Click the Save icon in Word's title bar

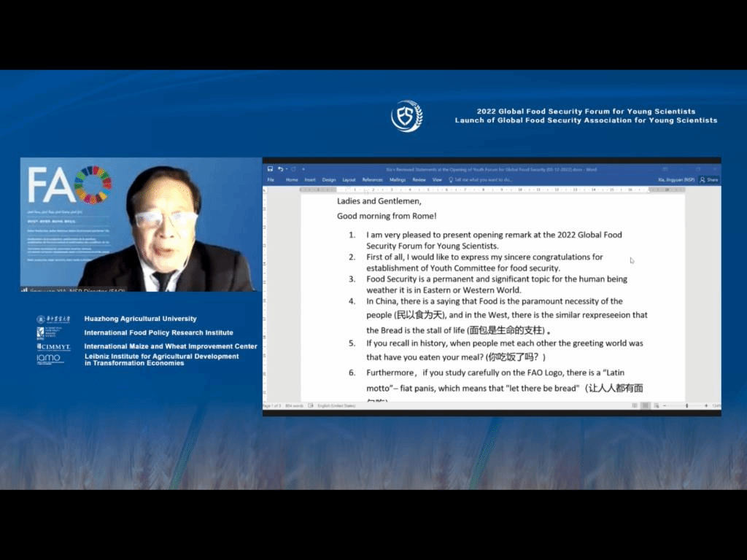point(270,169)
